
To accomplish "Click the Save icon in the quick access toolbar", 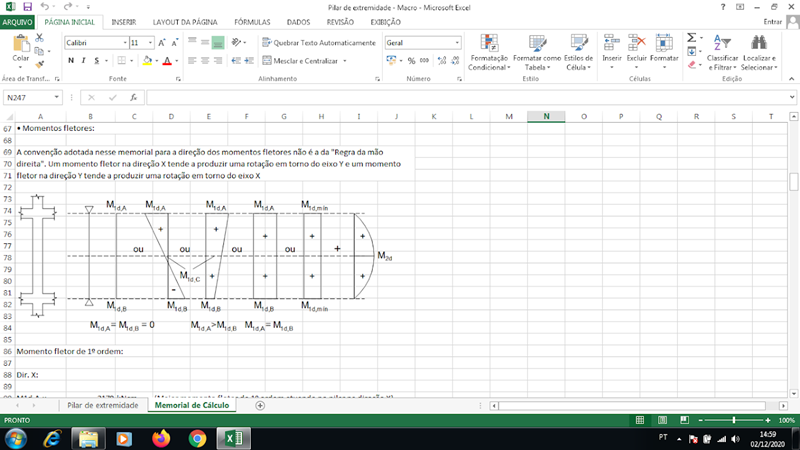I will point(27,7).
